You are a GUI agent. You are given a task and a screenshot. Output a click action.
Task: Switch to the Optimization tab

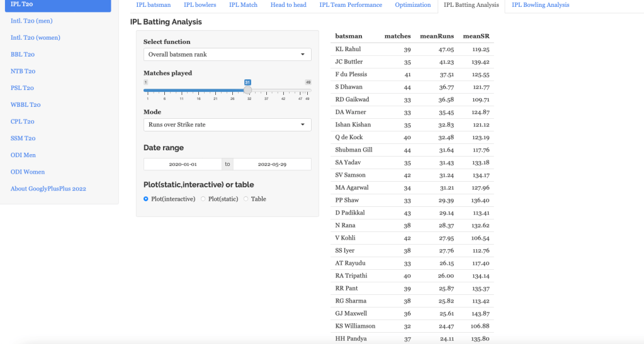click(x=413, y=5)
